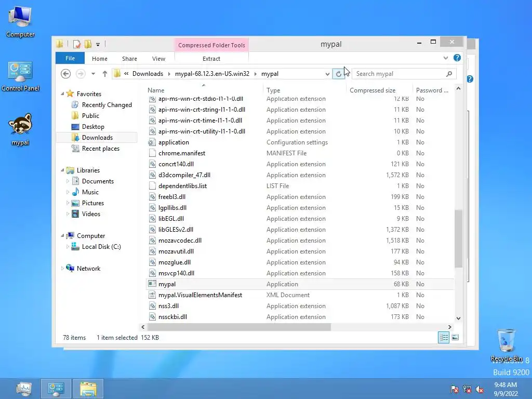532x399 pixels.
Task: Open Task Manager taskbar icon
Action: click(x=24, y=389)
